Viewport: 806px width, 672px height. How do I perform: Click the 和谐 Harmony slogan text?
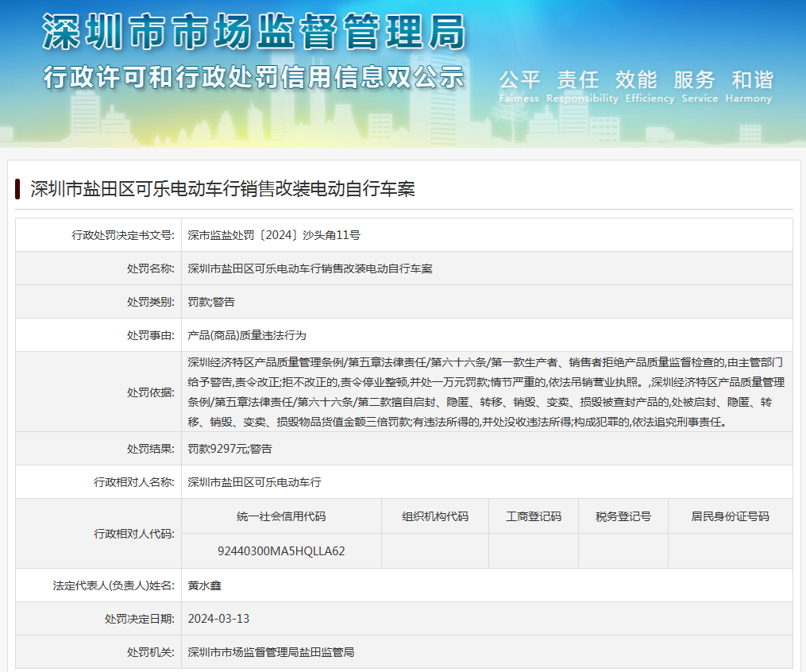click(x=749, y=86)
